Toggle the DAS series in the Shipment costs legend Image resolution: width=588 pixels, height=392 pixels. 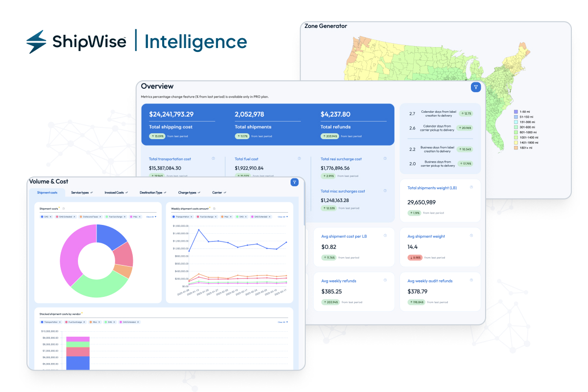pyautogui.click(x=45, y=216)
